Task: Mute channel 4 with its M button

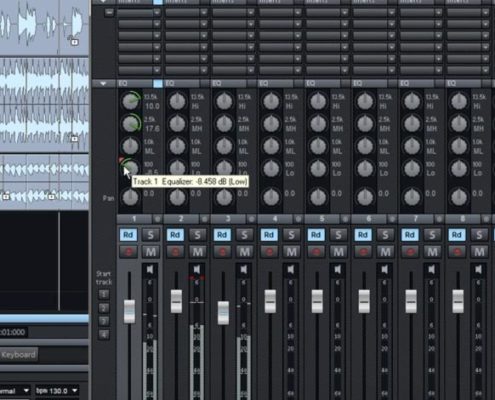Action: [292, 251]
